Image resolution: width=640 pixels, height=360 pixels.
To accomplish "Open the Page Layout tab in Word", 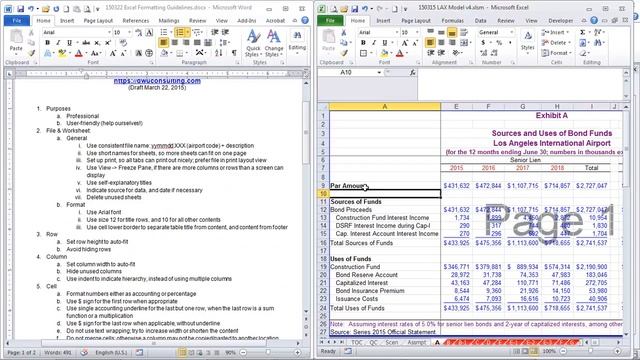I will [98, 20].
